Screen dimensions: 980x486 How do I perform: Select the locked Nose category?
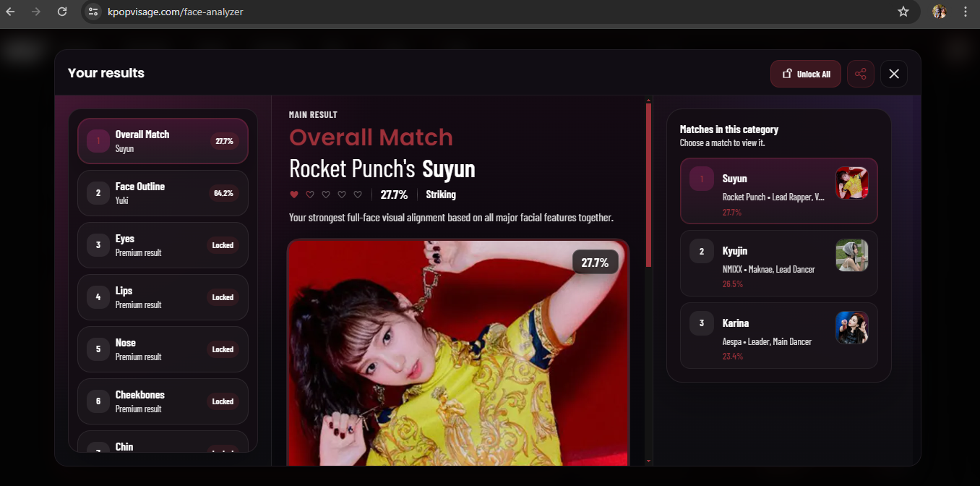tap(163, 349)
